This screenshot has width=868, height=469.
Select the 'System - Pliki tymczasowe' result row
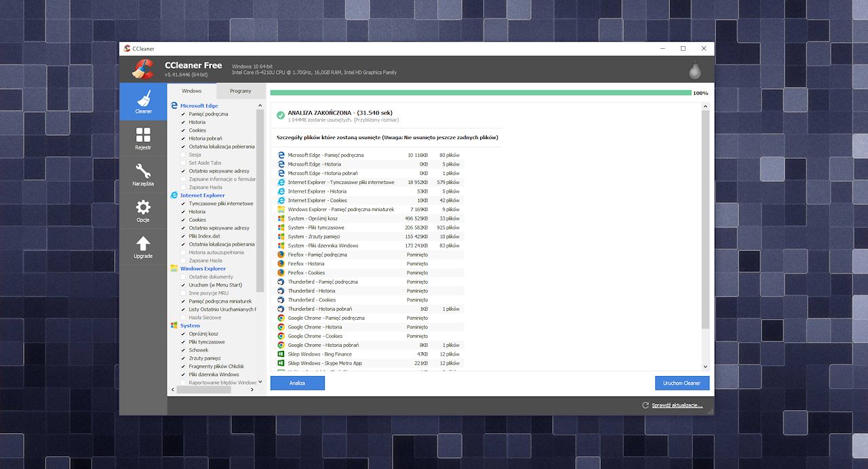tap(370, 227)
